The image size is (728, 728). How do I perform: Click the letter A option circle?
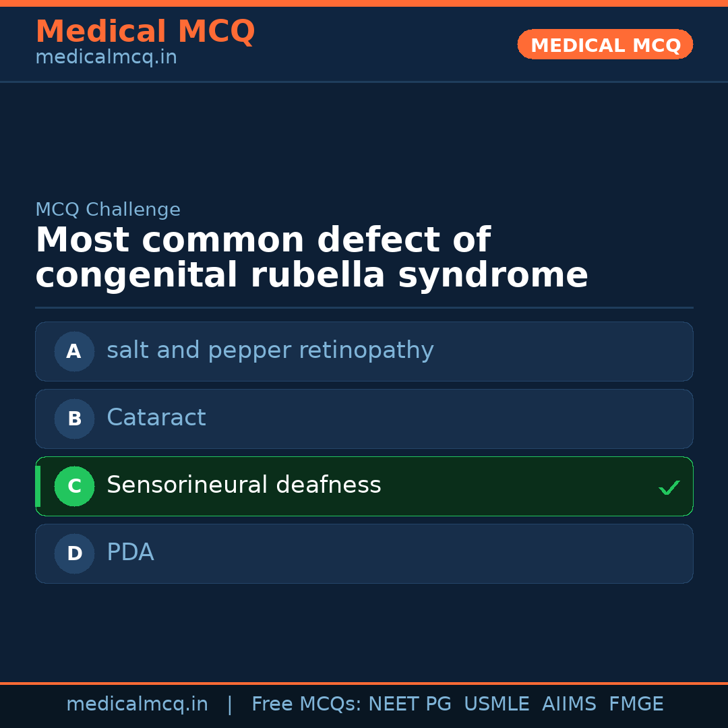pyautogui.click(x=74, y=351)
